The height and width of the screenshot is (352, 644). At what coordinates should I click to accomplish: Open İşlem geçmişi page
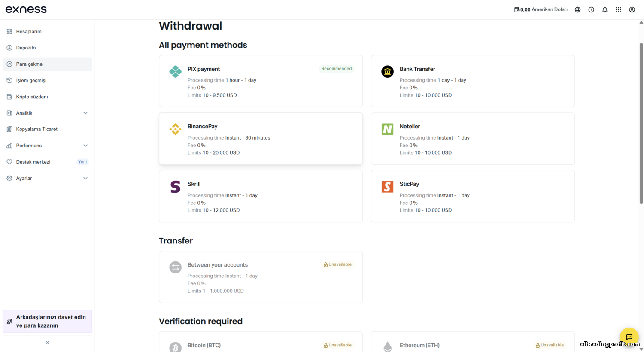pyautogui.click(x=31, y=80)
